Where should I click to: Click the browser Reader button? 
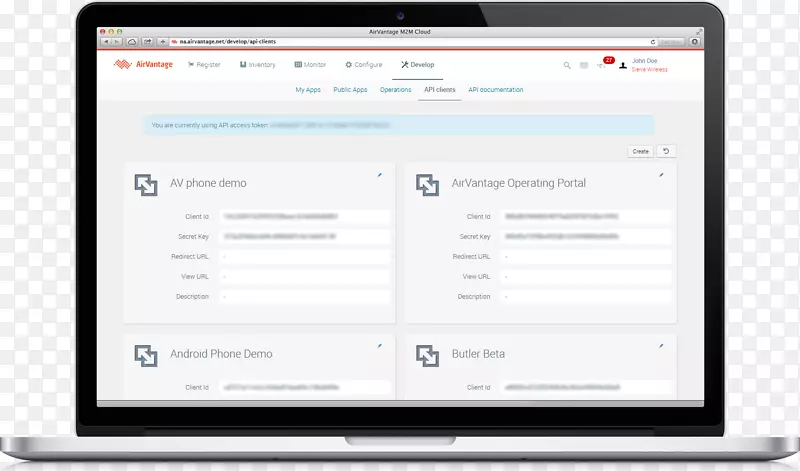pyautogui.click(x=671, y=42)
